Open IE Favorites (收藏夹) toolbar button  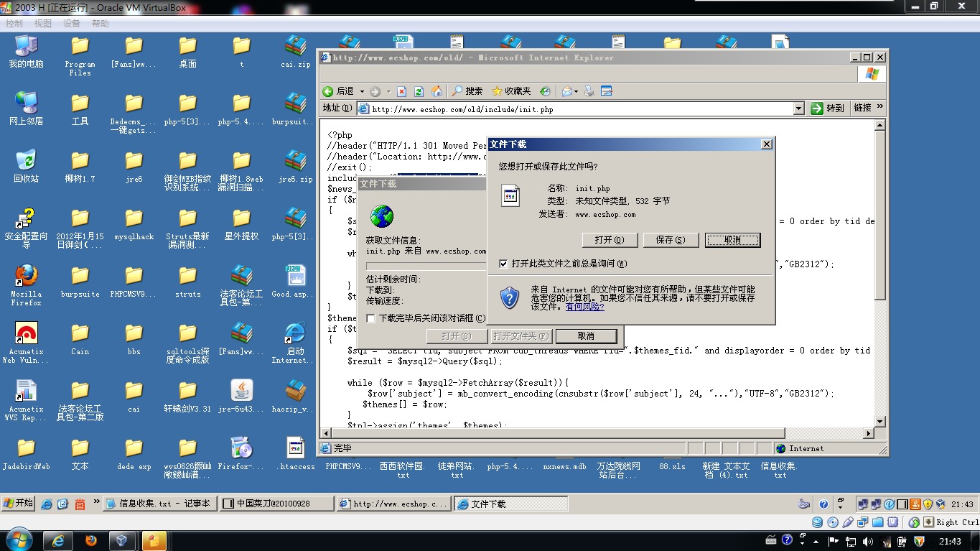pyautogui.click(x=511, y=91)
